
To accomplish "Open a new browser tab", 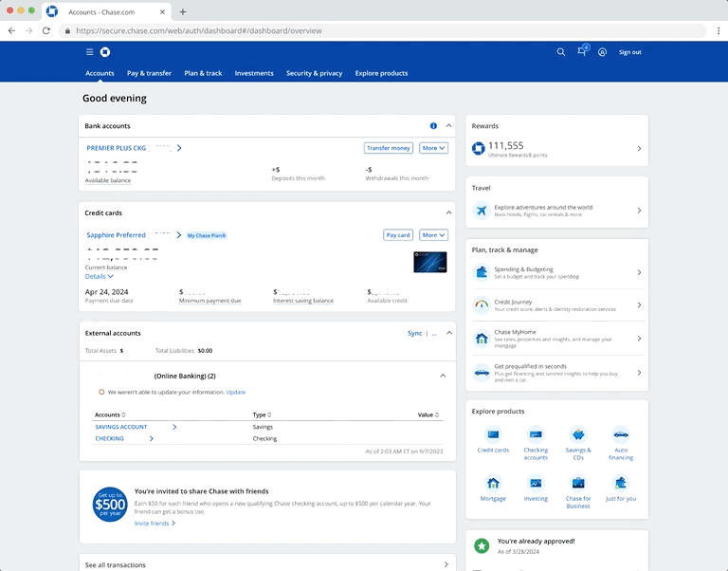I will (182, 12).
